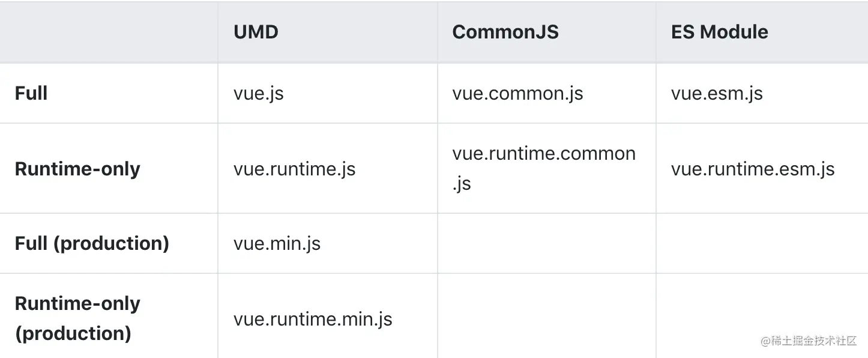The image size is (868, 358).
Task: Select the Full row label
Action: coord(31,93)
